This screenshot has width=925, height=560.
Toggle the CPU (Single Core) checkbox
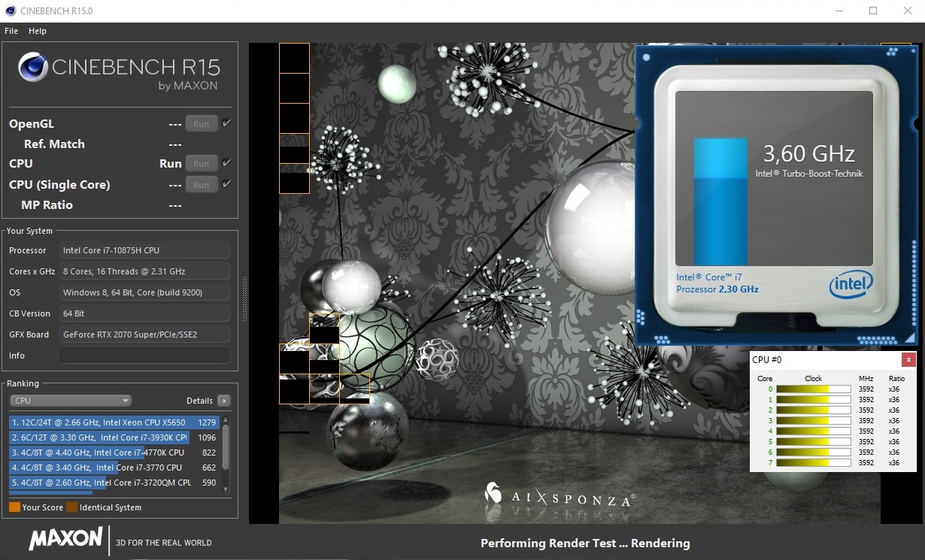tap(227, 184)
